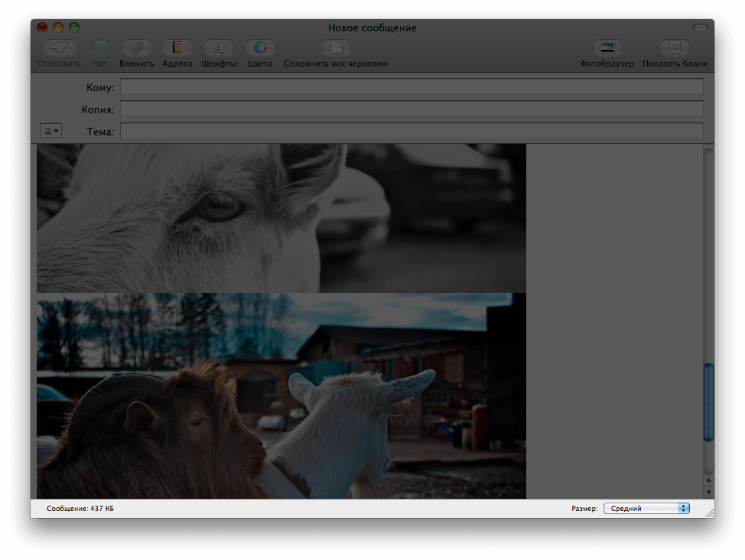Select the color photo of two goats

(281, 396)
